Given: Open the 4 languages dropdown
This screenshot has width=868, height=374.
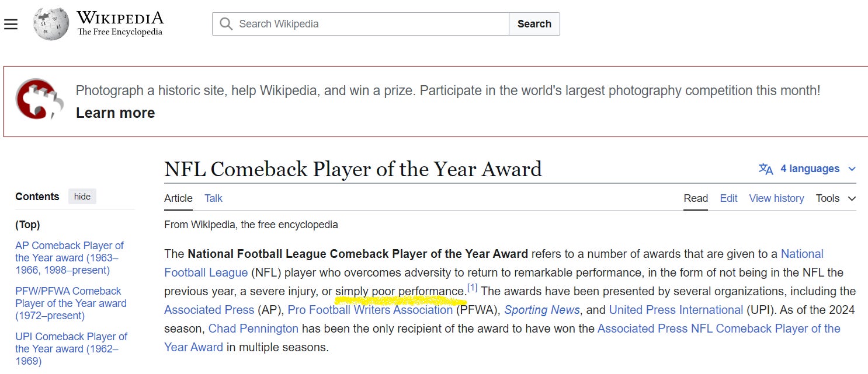Looking at the screenshot, I should point(811,169).
